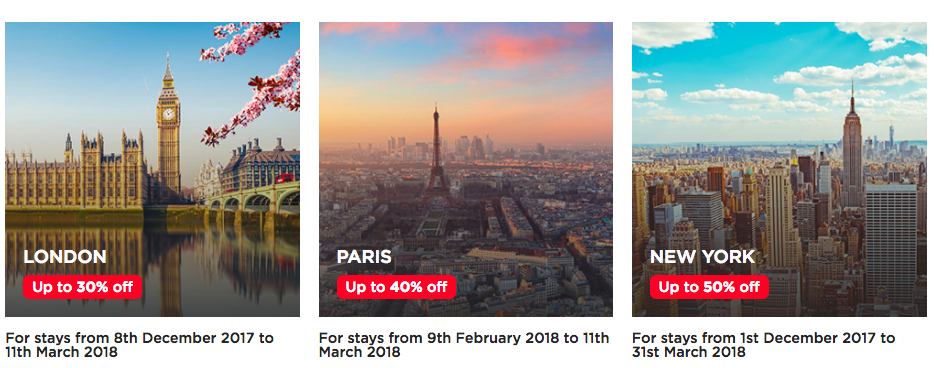Click the 'Up to 40% off' badge
The height and width of the screenshot is (368, 934).
[396, 287]
